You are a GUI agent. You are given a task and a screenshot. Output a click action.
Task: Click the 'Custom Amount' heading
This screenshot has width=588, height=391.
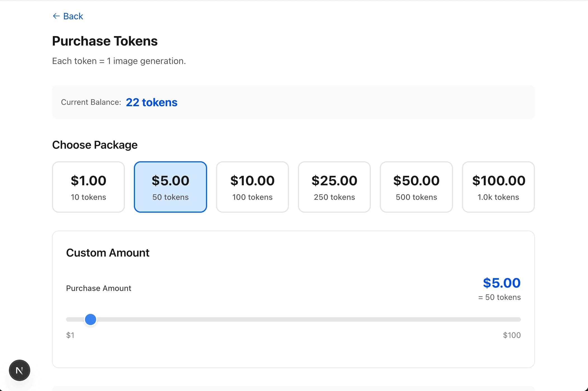[x=108, y=253]
